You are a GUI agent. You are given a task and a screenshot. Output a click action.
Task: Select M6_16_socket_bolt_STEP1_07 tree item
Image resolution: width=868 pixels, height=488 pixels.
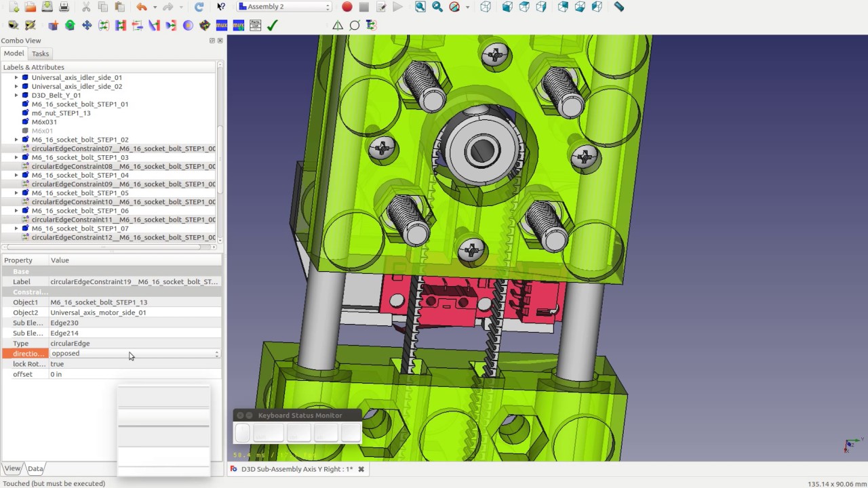pyautogui.click(x=79, y=228)
